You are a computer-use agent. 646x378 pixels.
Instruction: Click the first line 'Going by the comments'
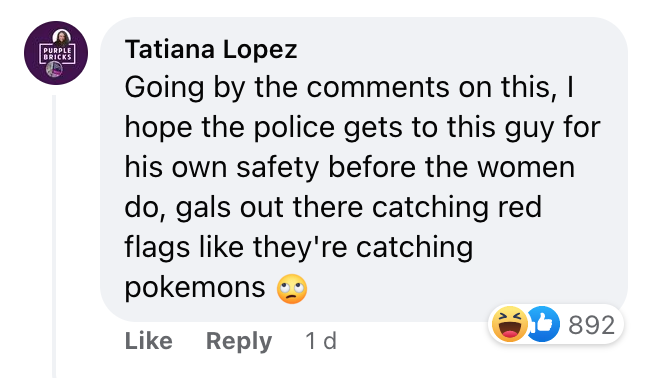349,87
